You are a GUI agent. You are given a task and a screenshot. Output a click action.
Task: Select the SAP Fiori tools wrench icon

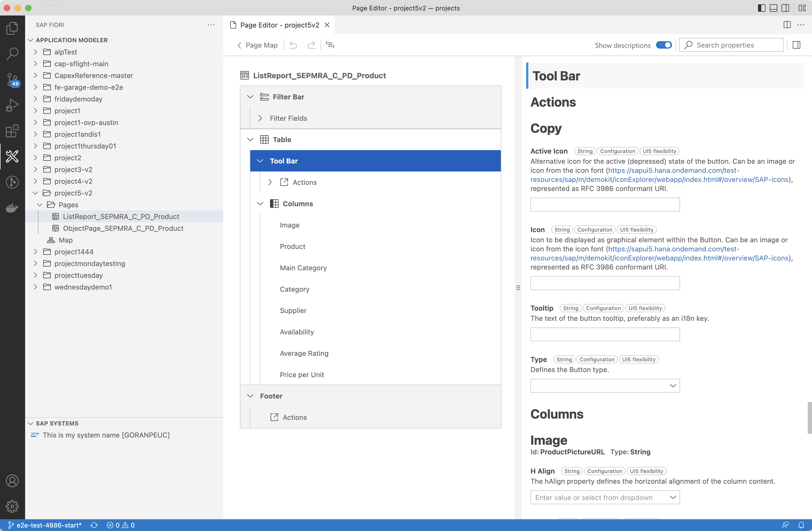coord(12,156)
